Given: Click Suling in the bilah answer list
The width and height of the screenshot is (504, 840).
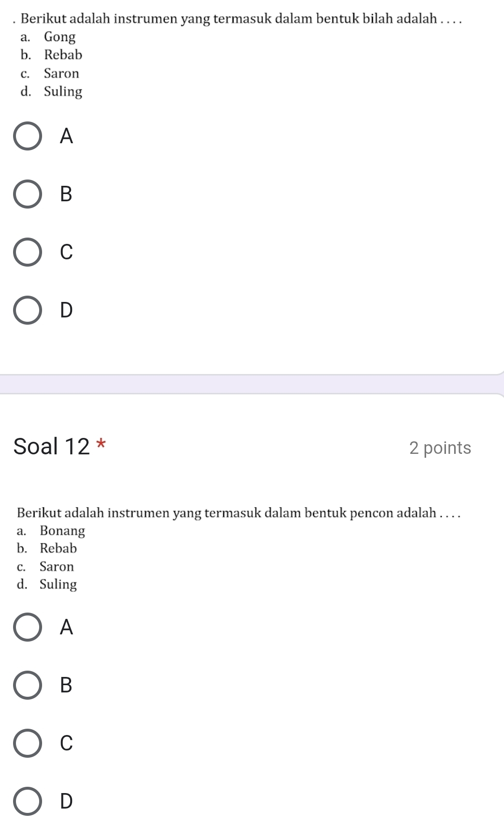Looking at the screenshot, I should pyautogui.click(x=63, y=91).
